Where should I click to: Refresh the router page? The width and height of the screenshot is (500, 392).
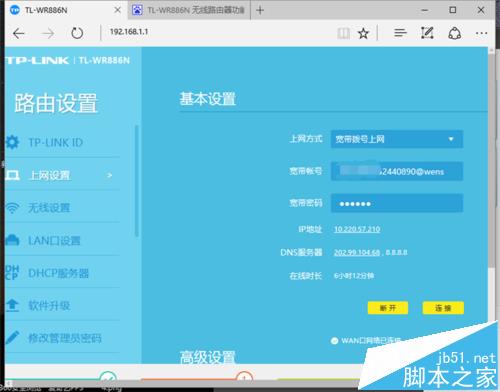coord(77,33)
